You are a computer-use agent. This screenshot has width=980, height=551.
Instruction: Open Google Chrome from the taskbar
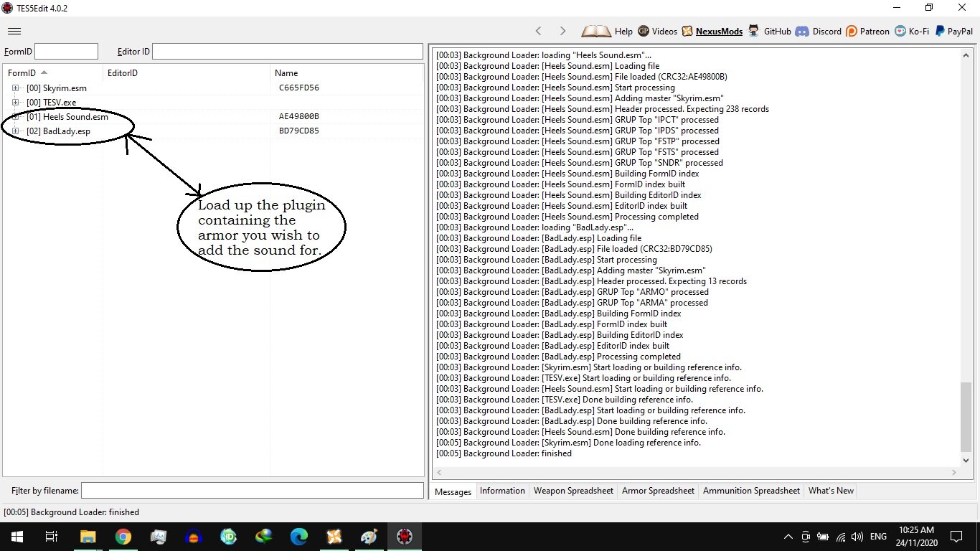click(123, 536)
